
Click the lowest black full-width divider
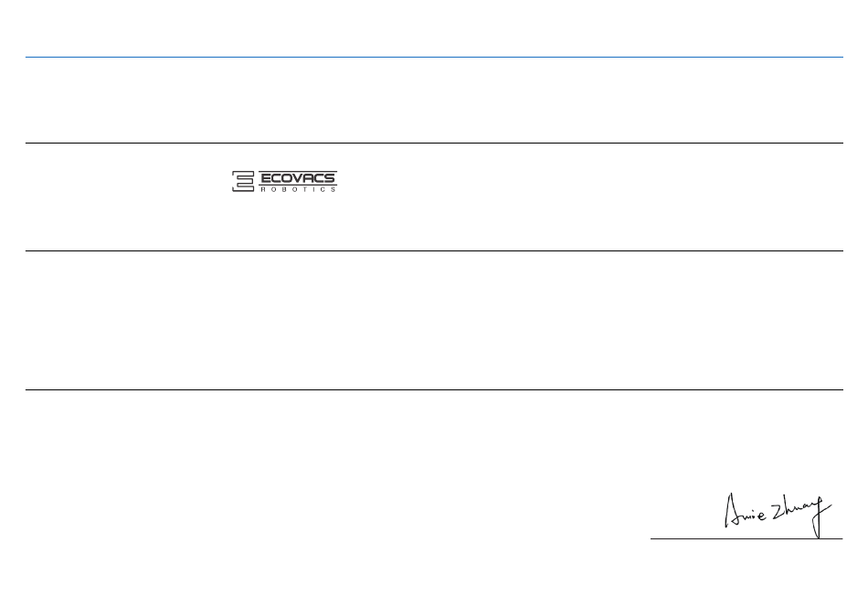pos(434,390)
